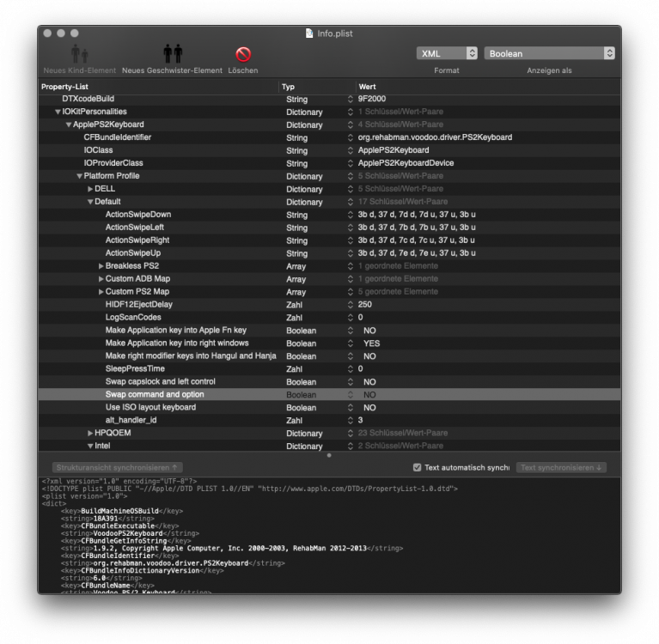Click the Wert column header
This screenshot has height=644, width=659.
(488, 87)
